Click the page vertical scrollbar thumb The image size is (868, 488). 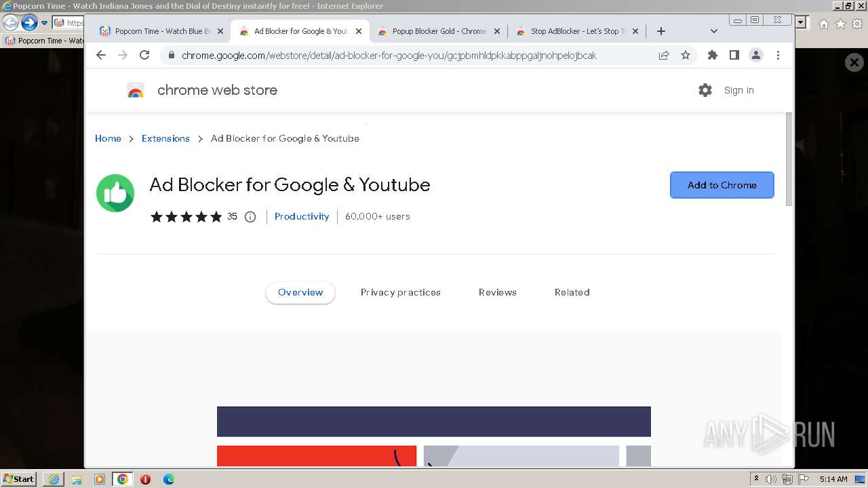tap(789, 159)
